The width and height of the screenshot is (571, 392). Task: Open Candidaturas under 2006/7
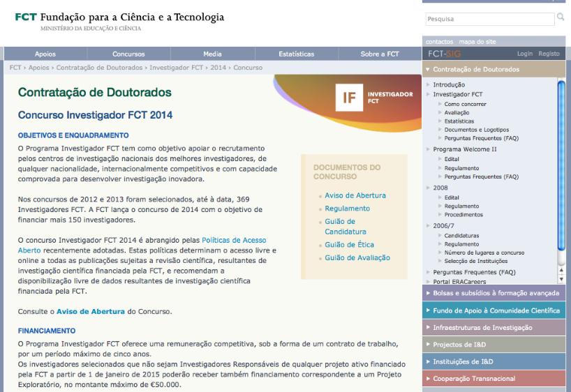click(x=461, y=236)
